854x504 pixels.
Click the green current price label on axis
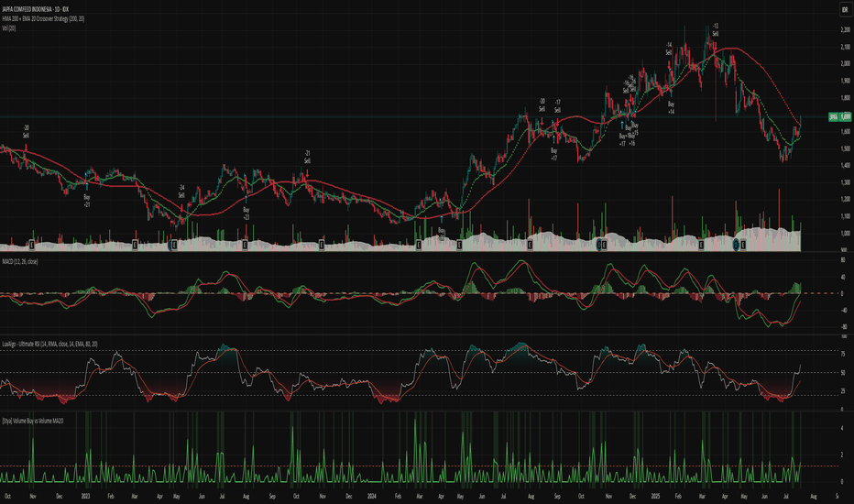(840, 116)
